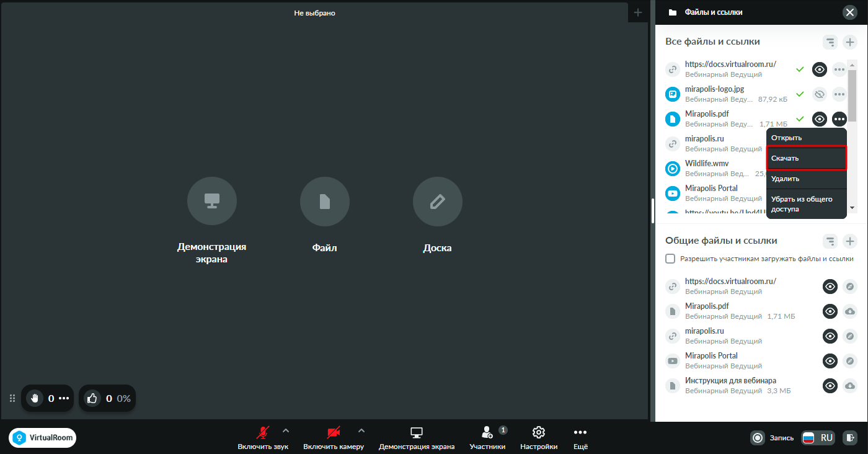Viewport: 868px width, 454px height.
Task: Expand the camera options chevron
Action: 361,430
